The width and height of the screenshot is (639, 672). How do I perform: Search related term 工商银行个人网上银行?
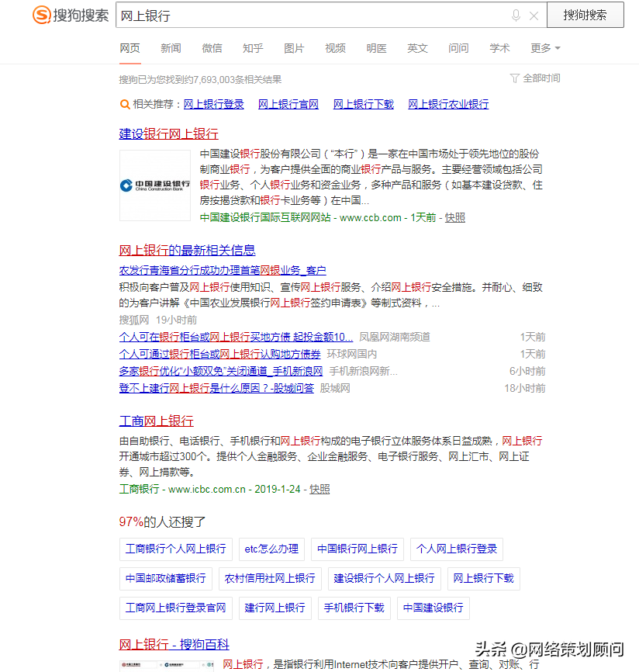[176, 549]
